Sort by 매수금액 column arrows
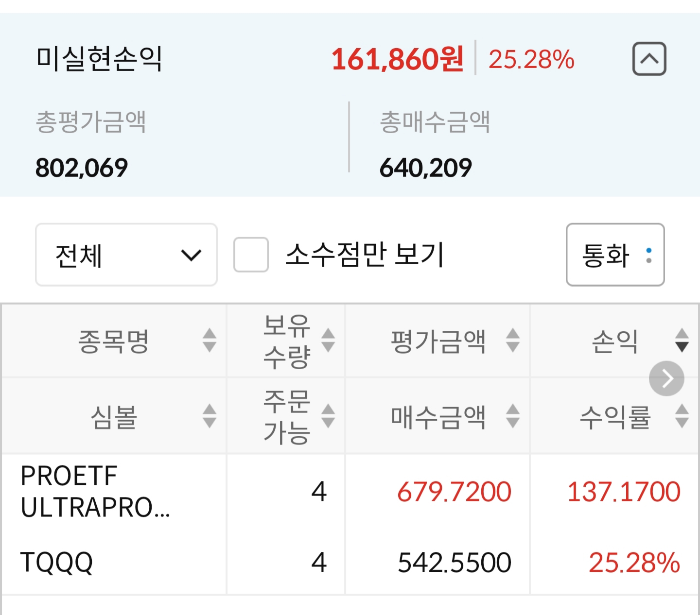The image size is (700, 615). point(513,416)
